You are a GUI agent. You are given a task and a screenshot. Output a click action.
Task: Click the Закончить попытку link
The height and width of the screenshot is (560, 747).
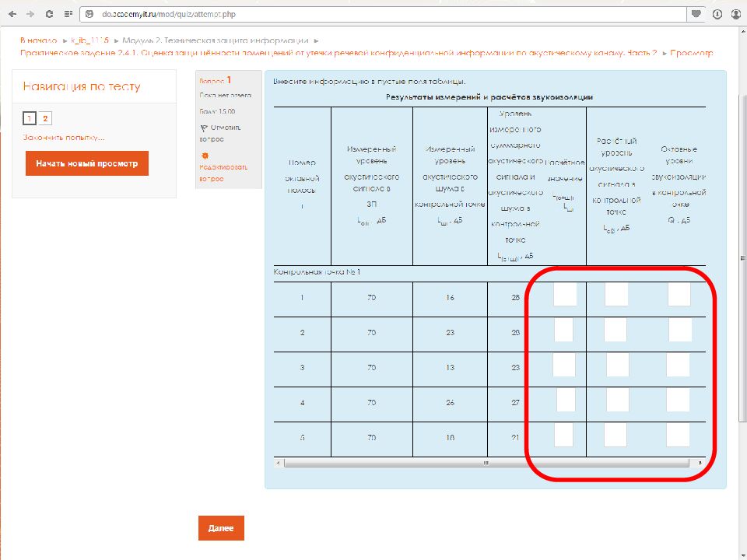click(64, 138)
